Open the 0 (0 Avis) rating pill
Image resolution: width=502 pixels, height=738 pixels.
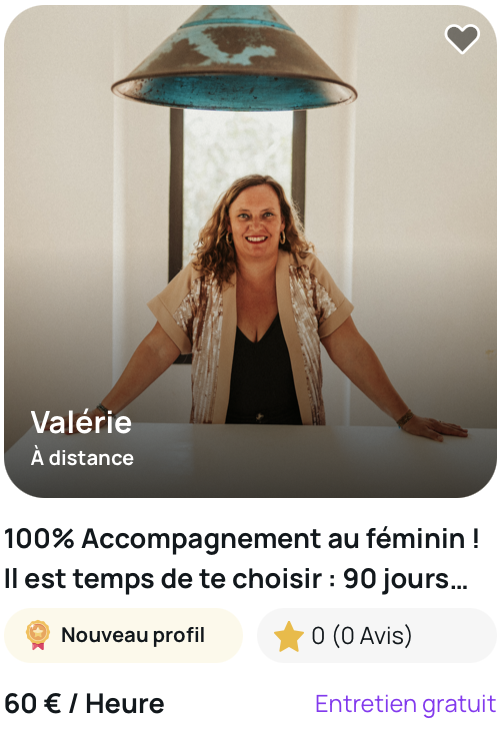pyautogui.click(x=377, y=635)
